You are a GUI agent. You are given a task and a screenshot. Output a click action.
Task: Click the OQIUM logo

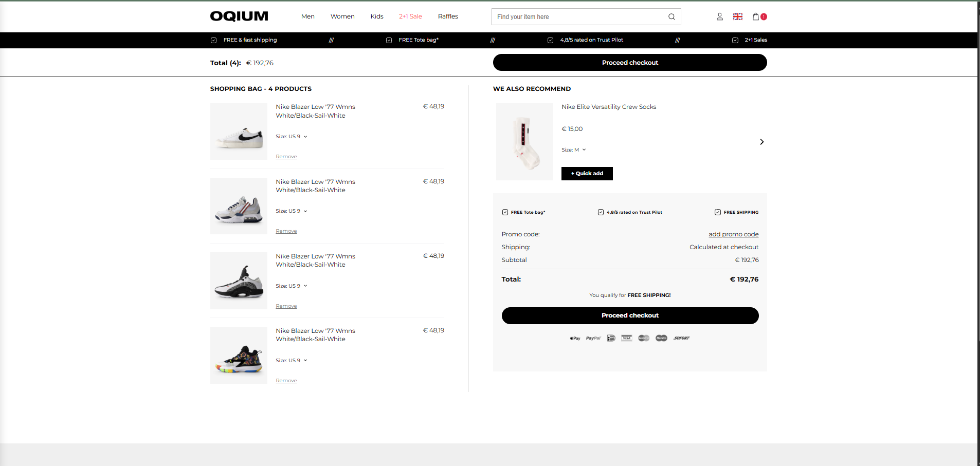[239, 16]
